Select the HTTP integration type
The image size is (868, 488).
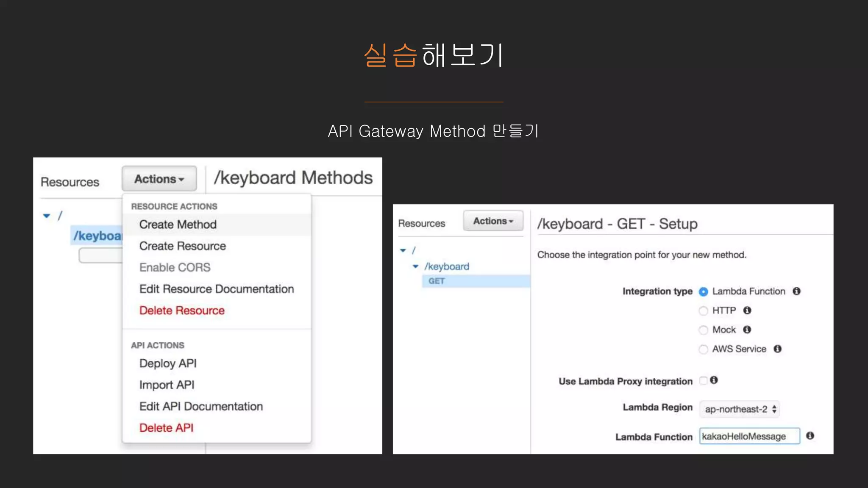click(704, 311)
